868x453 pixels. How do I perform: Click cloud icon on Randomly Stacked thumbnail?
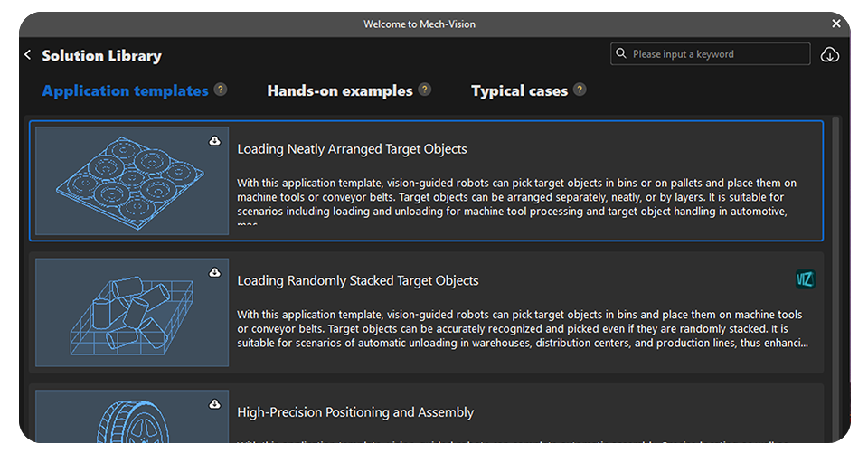click(214, 271)
